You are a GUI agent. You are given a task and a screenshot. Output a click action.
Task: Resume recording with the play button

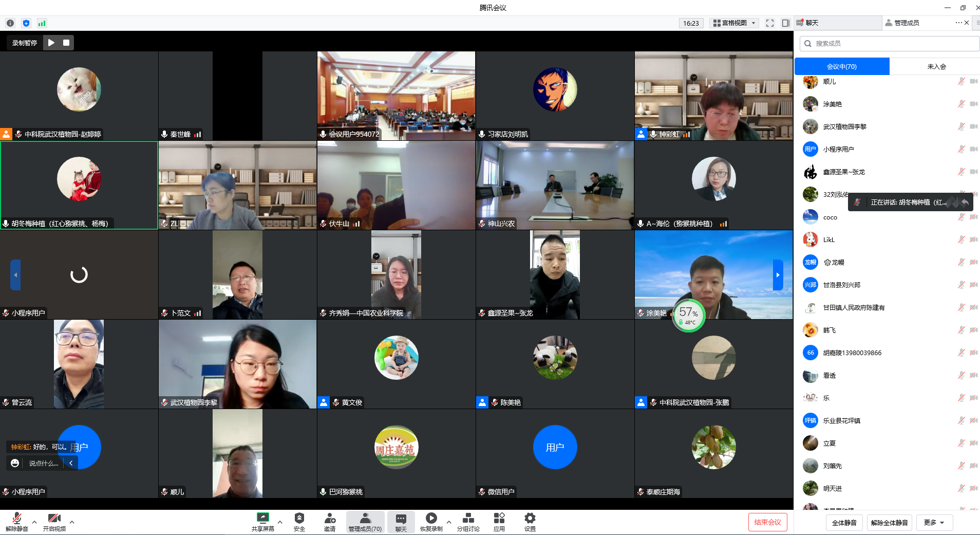51,43
